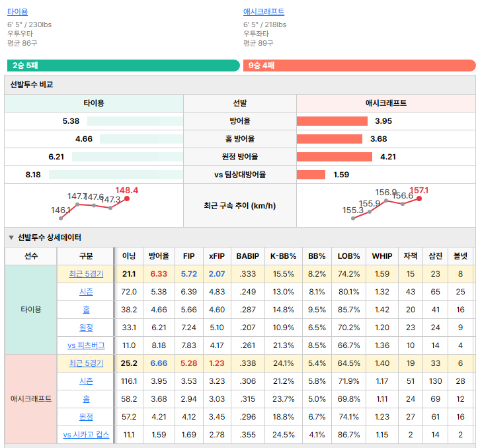Click the 방어율 column header in detail table
480x448 pixels.
(x=159, y=256)
